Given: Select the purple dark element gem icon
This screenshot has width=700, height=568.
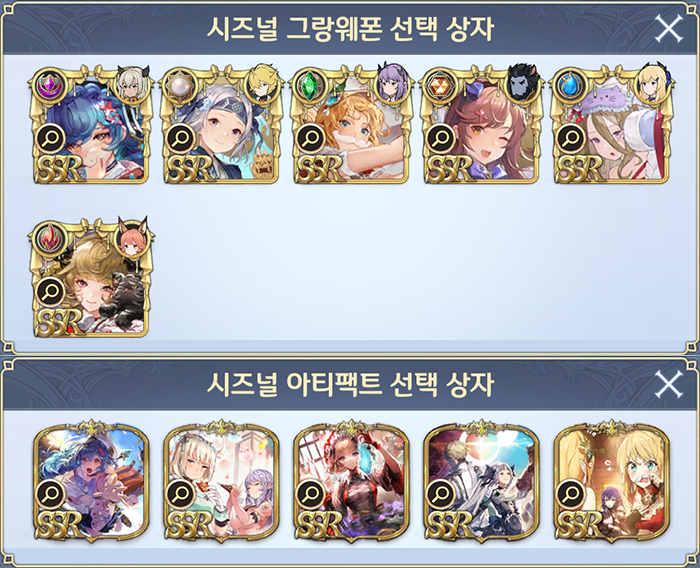Looking at the screenshot, I should (48, 84).
